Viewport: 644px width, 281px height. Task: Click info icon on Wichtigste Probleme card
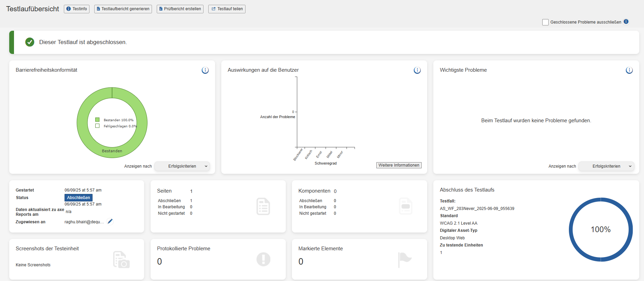[x=629, y=70]
